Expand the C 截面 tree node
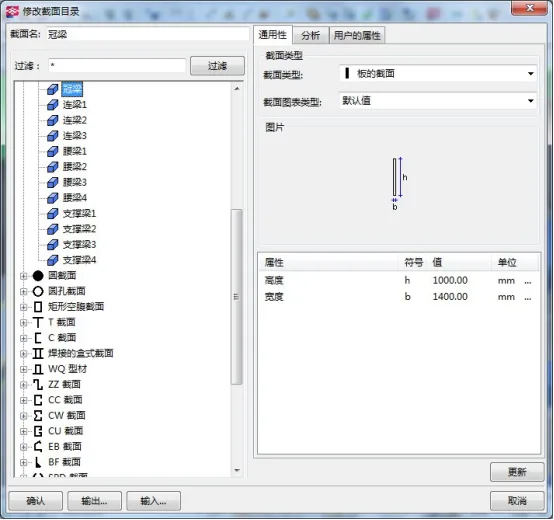The image size is (554, 520). point(23,338)
